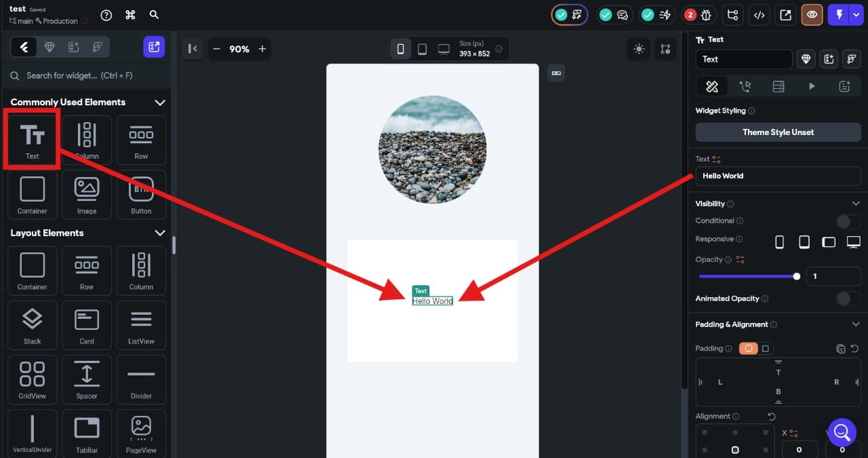
Task: Open the run button dropdown arrow
Action: (857, 14)
